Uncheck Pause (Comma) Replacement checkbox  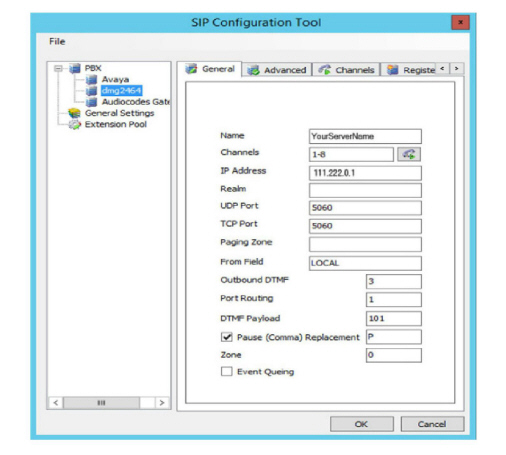(x=227, y=337)
